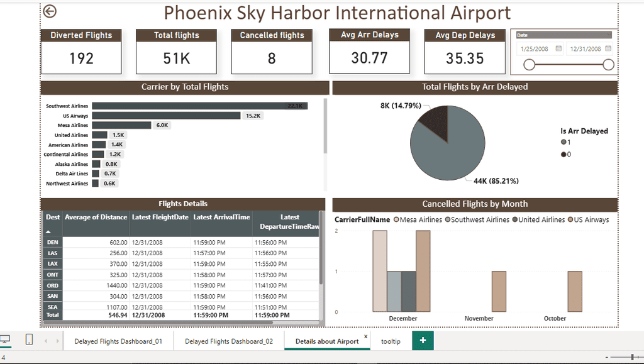Open the start date calendar picker
The width and height of the screenshot is (644, 364).
point(558,48)
